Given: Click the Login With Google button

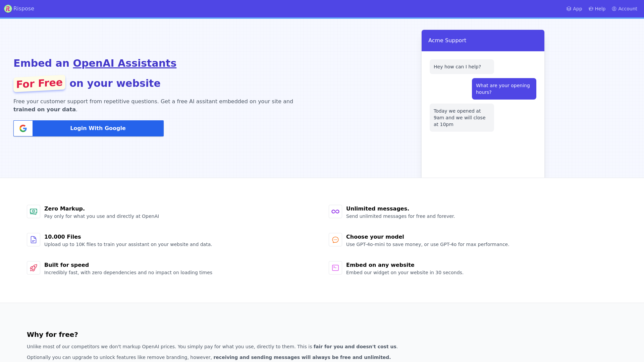Looking at the screenshot, I should [x=89, y=128].
